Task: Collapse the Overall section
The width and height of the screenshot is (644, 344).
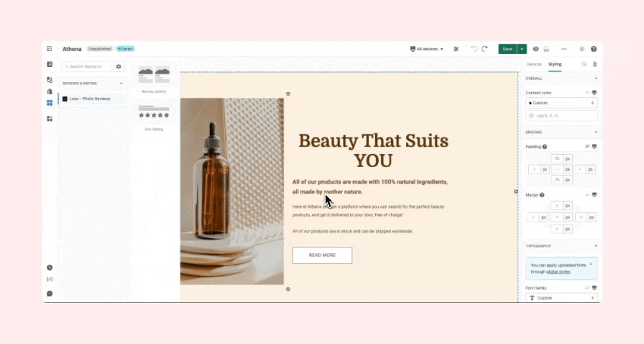Action: (x=596, y=78)
